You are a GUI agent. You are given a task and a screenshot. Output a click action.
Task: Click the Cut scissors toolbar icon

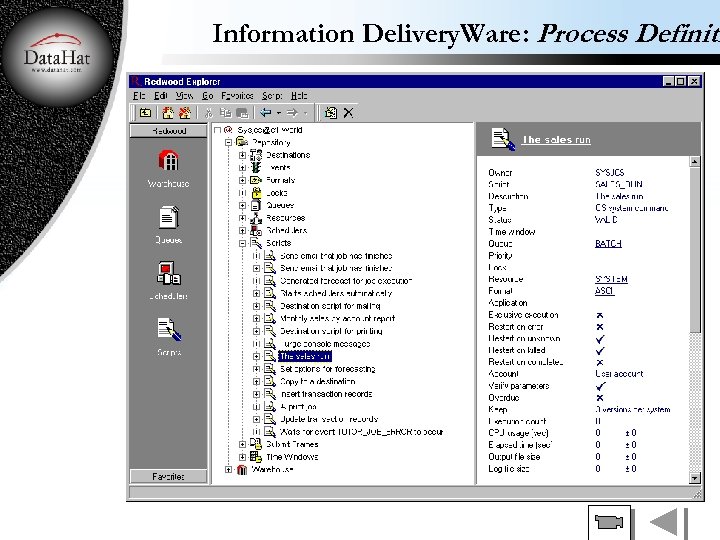click(x=209, y=112)
